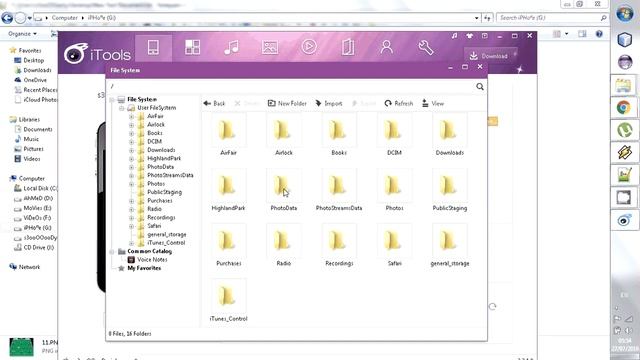Select the general_storage folder icon in grid
640x360 pixels.
point(449,241)
